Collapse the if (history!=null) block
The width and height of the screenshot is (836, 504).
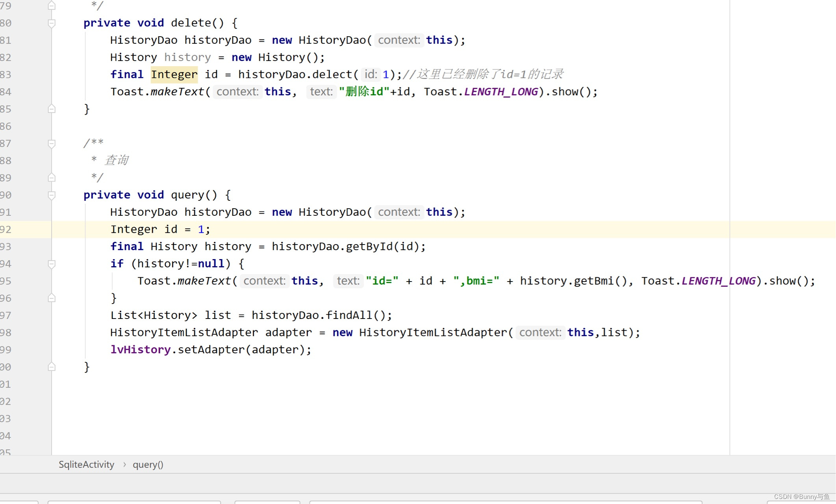pyautogui.click(x=51, y=264)
